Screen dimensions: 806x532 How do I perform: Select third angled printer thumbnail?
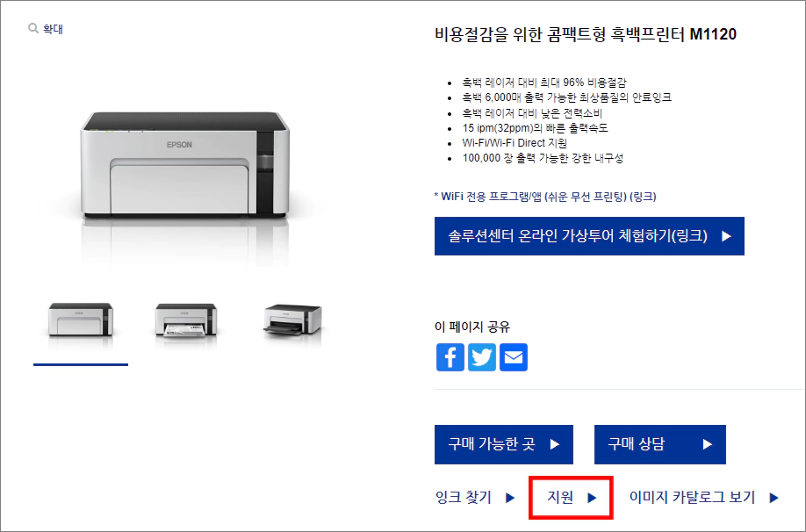pyautogui.click(x=292, y=320)
